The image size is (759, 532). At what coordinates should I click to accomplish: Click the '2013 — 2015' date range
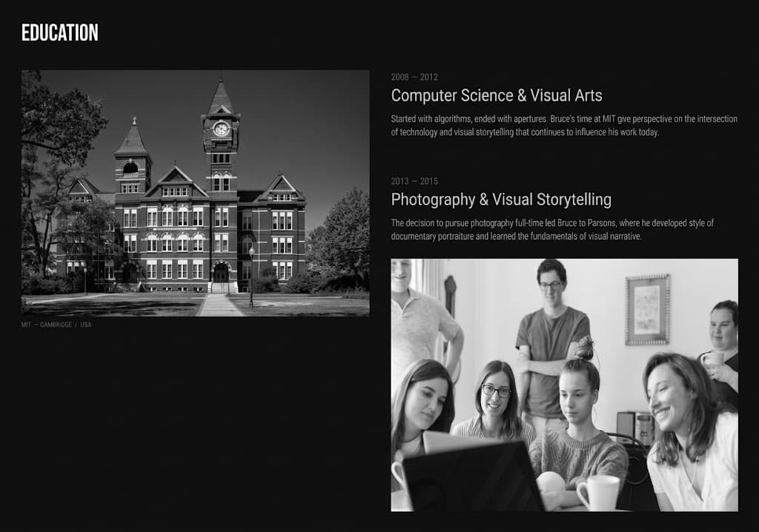(414, 182)
